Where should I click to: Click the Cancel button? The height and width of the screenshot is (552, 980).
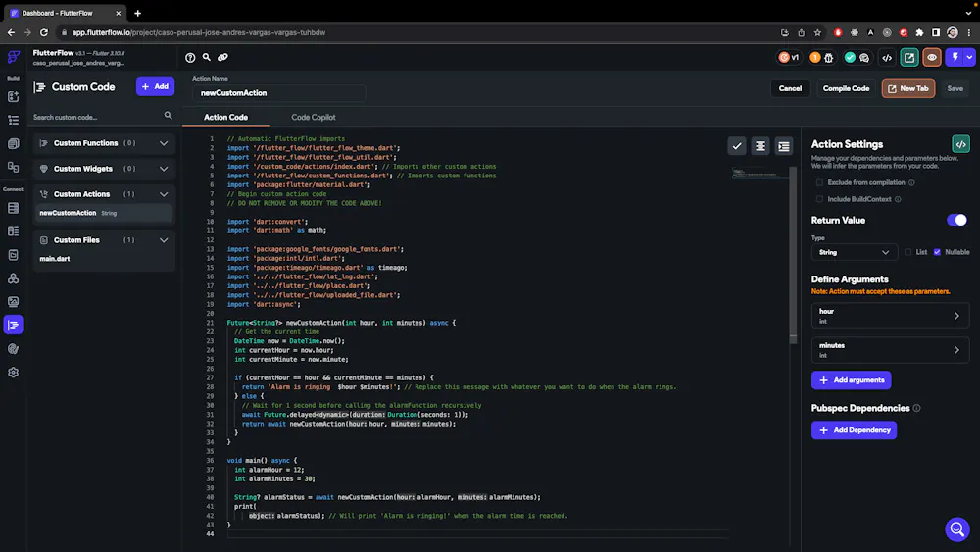[790, 89]
